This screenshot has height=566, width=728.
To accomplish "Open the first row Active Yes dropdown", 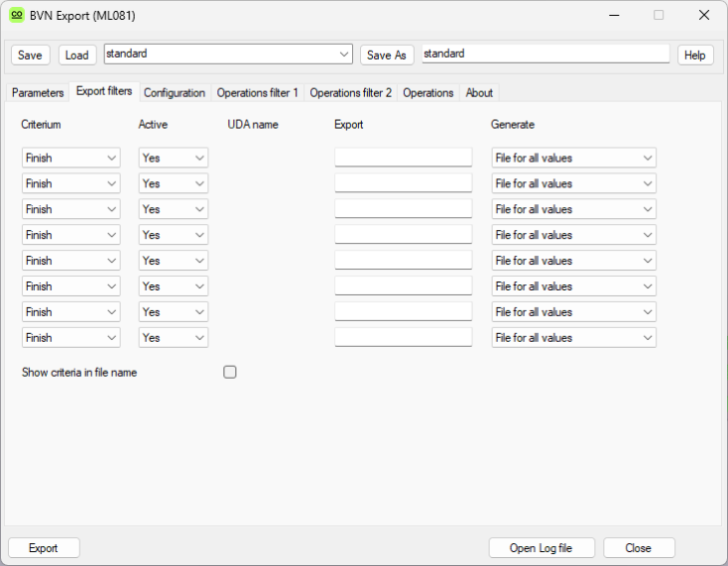I will tap(174, 157).
